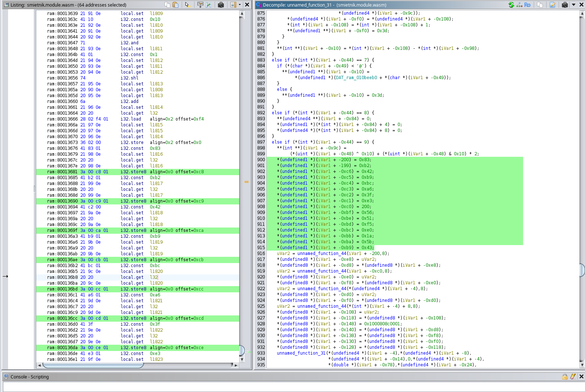Click the Ro read-only toggle in Decompile
Image resolution: width=585 pixels, height=392 pixels.
[x=527, y=5]
